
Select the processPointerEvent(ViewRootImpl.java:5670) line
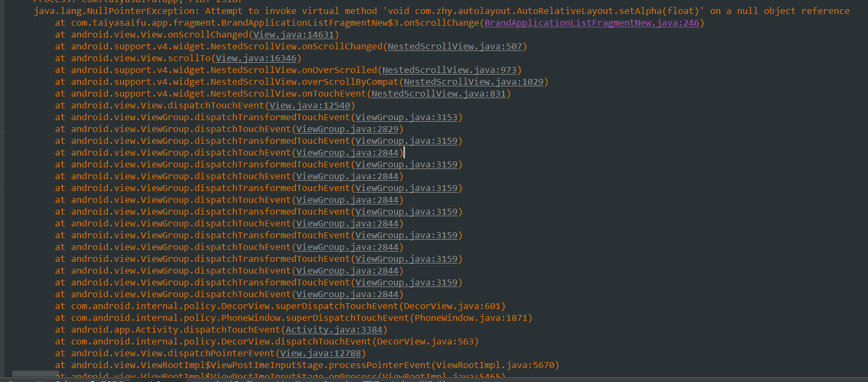[307, 365]
